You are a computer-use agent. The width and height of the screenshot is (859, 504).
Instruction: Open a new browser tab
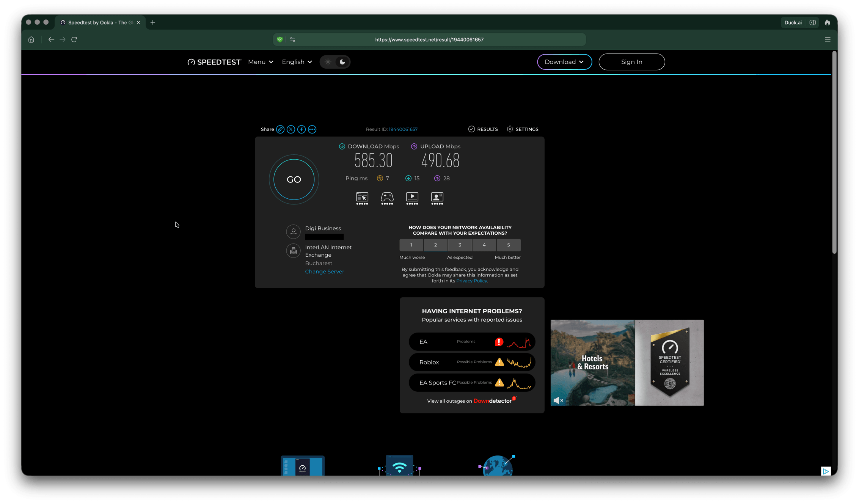pyautogui.click(x=153, y=22)
